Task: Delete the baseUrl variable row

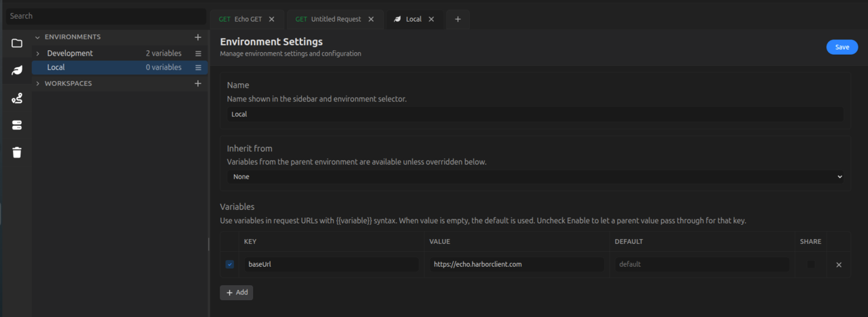Action: [839, 265]
